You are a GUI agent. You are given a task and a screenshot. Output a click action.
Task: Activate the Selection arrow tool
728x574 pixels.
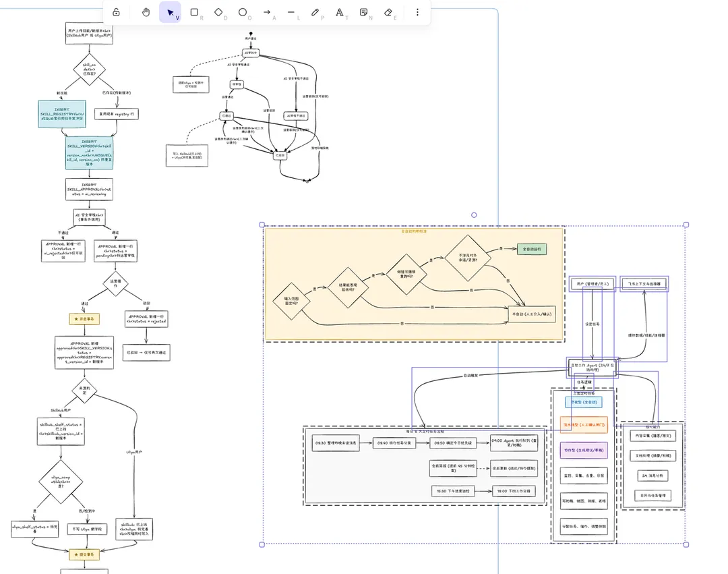[170, 12]
